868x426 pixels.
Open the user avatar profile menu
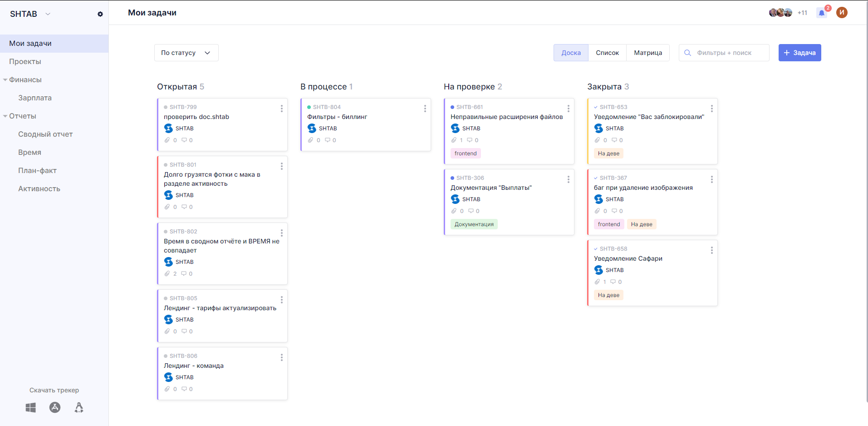coord(842,13)
